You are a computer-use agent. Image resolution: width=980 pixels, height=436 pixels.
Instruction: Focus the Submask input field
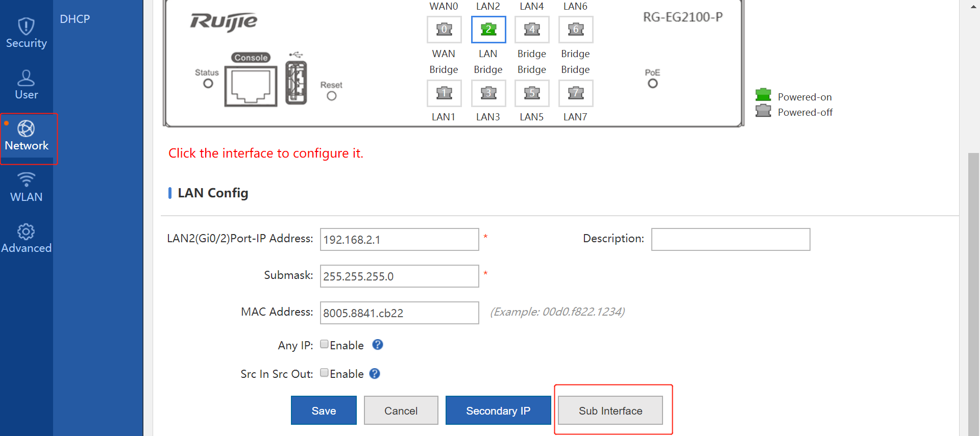tap(400, 276)
